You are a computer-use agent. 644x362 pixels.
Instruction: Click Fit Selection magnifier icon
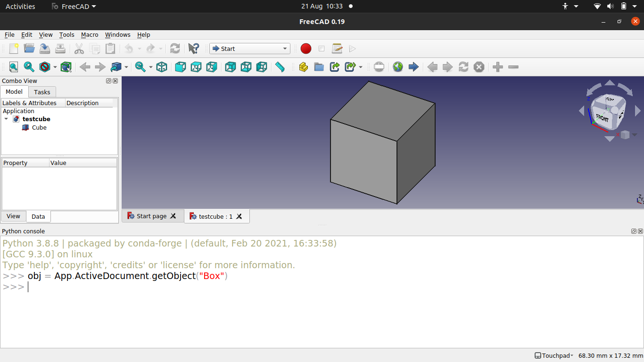pos(29,67)
